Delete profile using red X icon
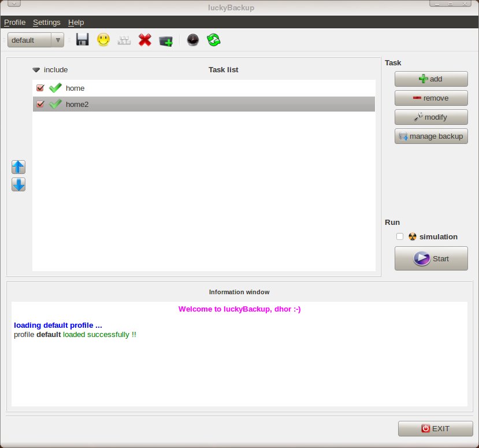 coord(145,40)
